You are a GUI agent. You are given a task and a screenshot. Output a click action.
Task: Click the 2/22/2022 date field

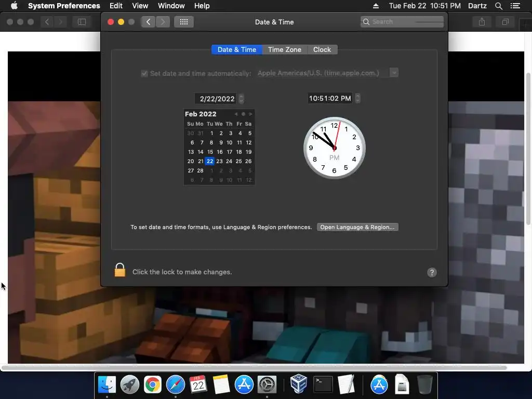pos(216,99)
